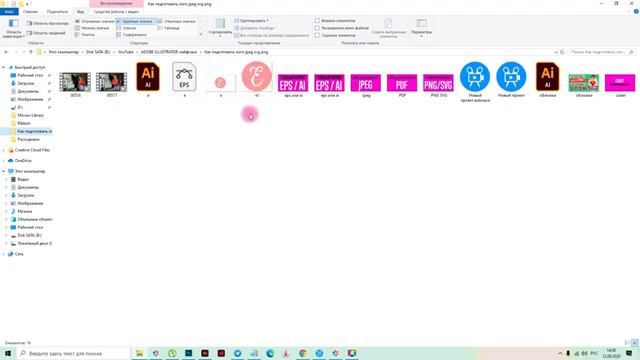This screenshot has height=360, width=640.
Task: Choose Содержимое layout option
Action: 131,35
